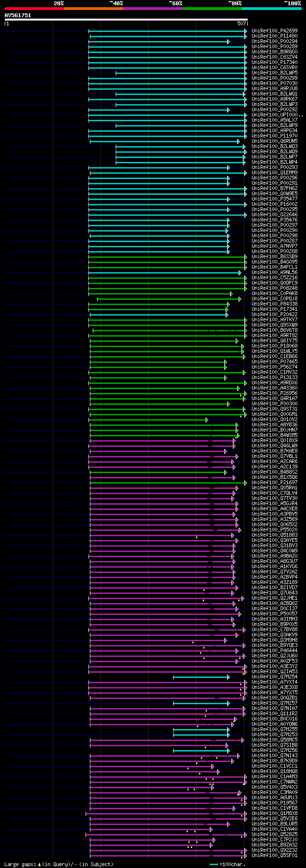Open hit UniRef100_P13133
The width and height of the screenshot is (306, 868).
pos(274,377)
